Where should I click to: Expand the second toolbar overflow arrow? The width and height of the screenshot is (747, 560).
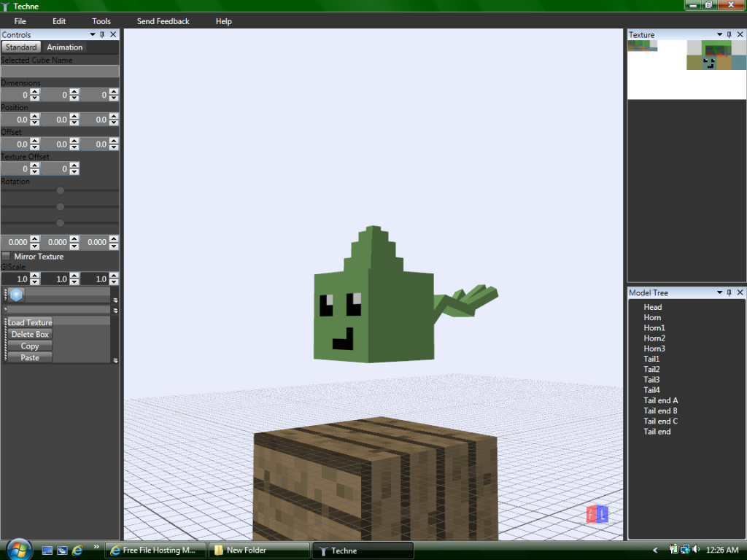115,310
